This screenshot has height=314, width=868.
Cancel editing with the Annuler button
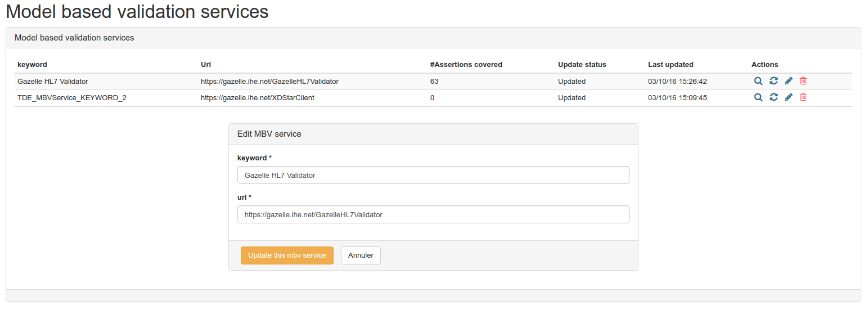click(361, 255)
